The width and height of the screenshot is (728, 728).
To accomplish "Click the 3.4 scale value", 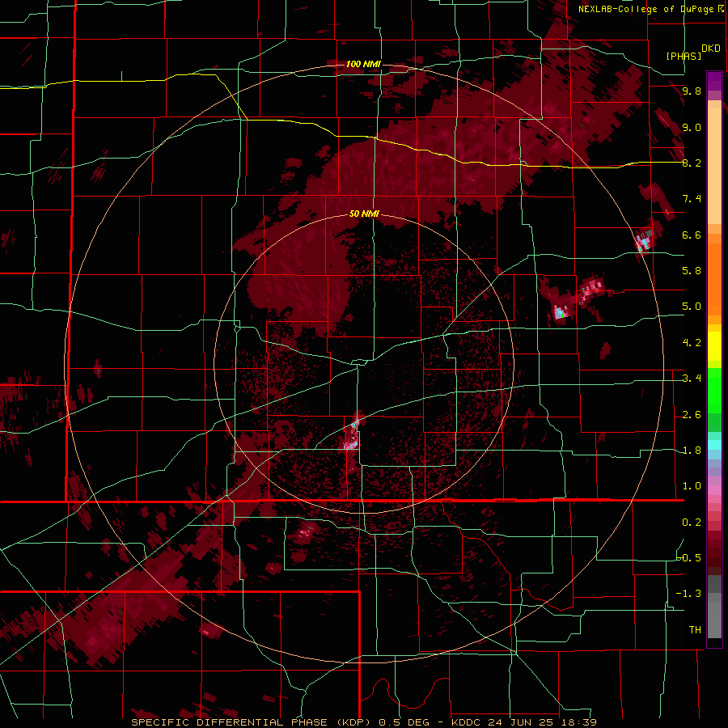I will (x=692, y=379).
